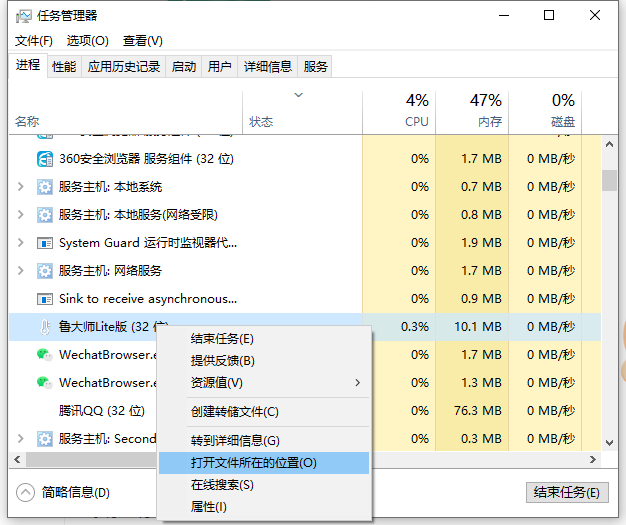Select 打开文件所在的位置 from context menu
Viewport: 626px width, 525px height.
tap(253, 463)
